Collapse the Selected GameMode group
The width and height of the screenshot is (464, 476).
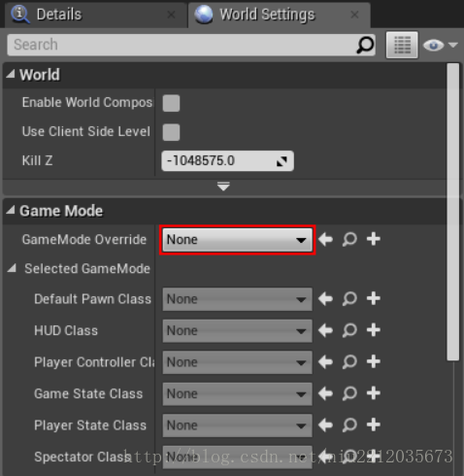tap(12, 268)
